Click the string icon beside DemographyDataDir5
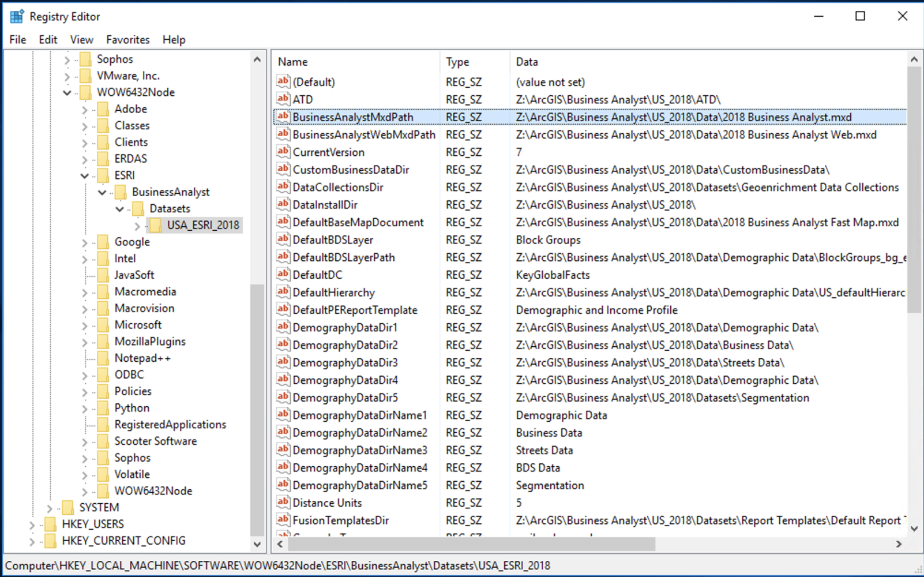This screenshot has height=577, width=924. [x=283, y=397]
